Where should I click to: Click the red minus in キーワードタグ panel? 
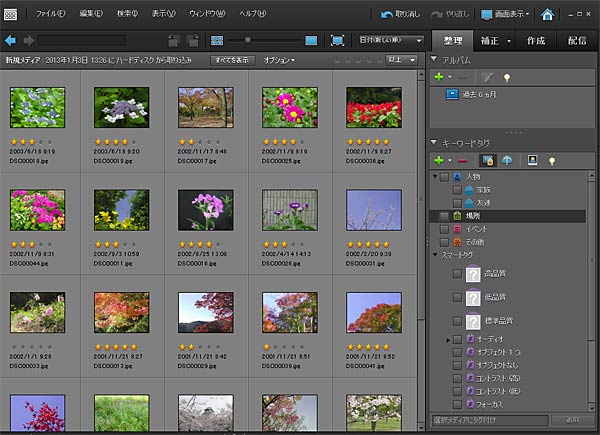click(x=462, y=161)
